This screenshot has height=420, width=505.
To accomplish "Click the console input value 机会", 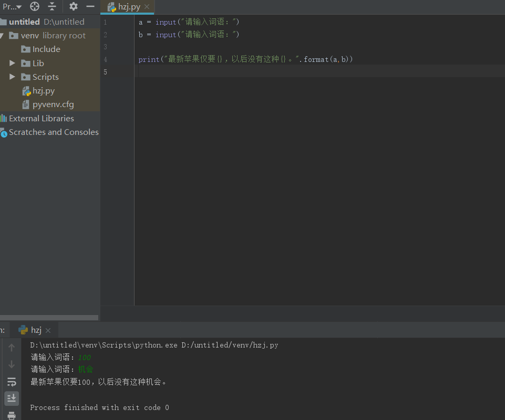I will [86, 369].
